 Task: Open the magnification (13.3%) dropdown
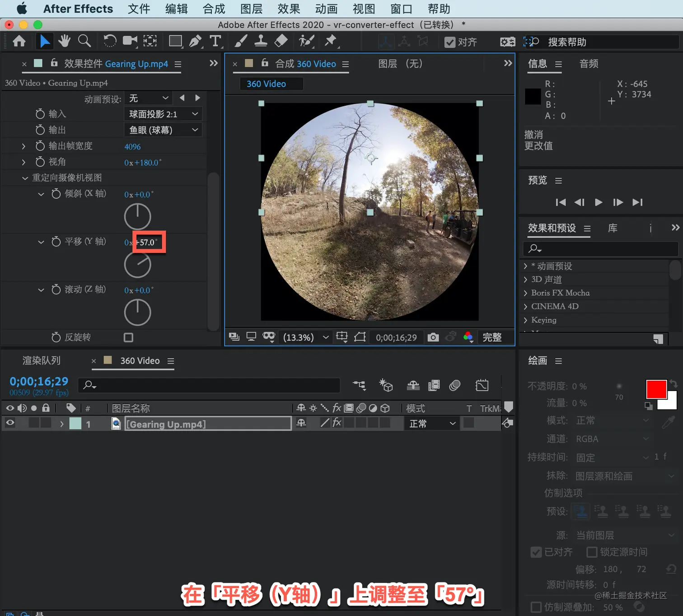coord(306,337)
